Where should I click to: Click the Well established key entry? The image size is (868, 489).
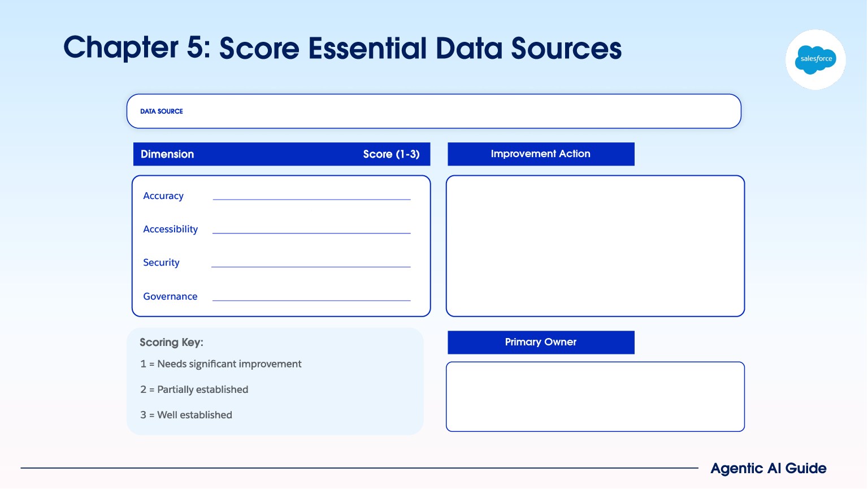coord(186,415)
